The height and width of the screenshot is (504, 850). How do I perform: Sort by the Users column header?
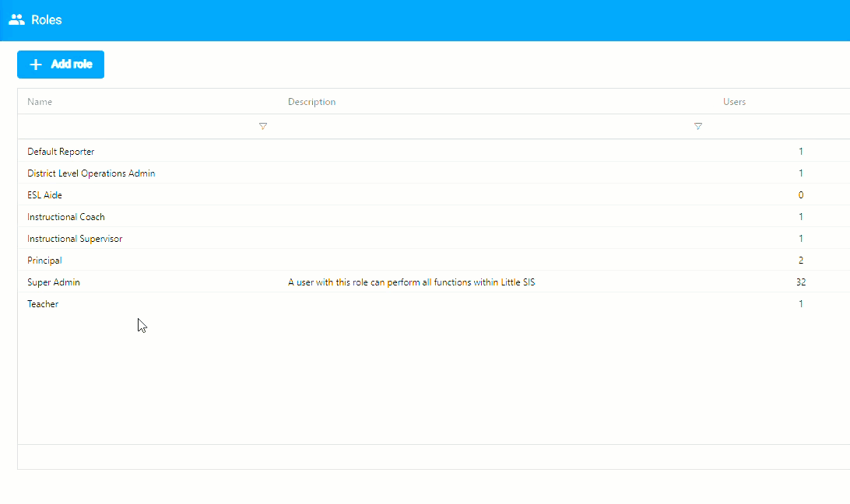(x=735, y=102)
